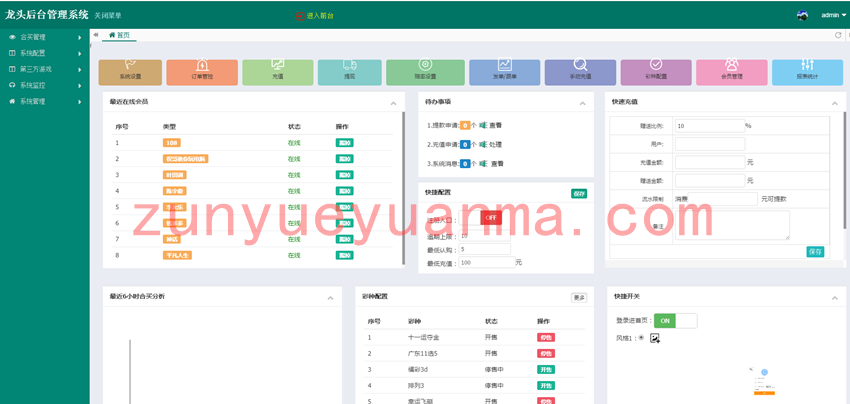Expand 系统配置 sidebar menu arrow
Screen dimensions: 850x404
[x=80, y=54]
